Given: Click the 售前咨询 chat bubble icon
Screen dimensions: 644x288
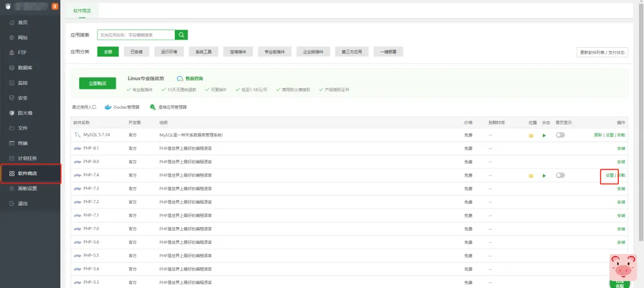Looking at the screenshot, I should (x=180, y=79).
